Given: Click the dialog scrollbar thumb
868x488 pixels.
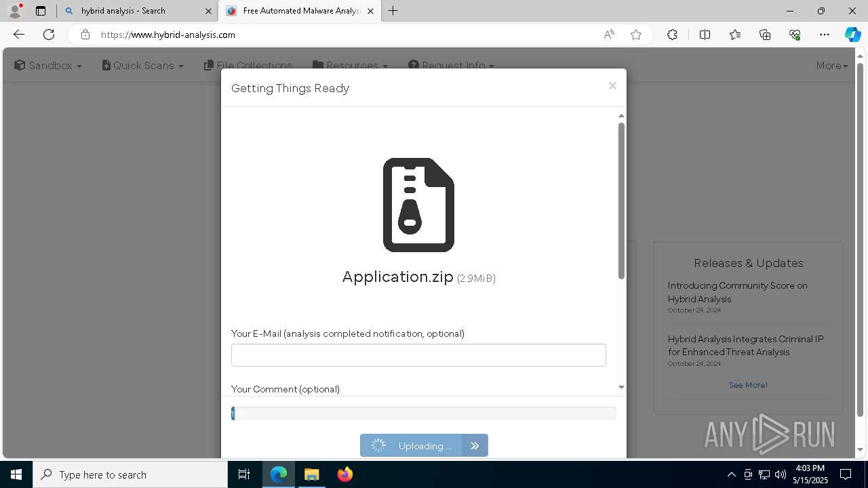Looking at the screenshot, I should click(x=621, y=201).
